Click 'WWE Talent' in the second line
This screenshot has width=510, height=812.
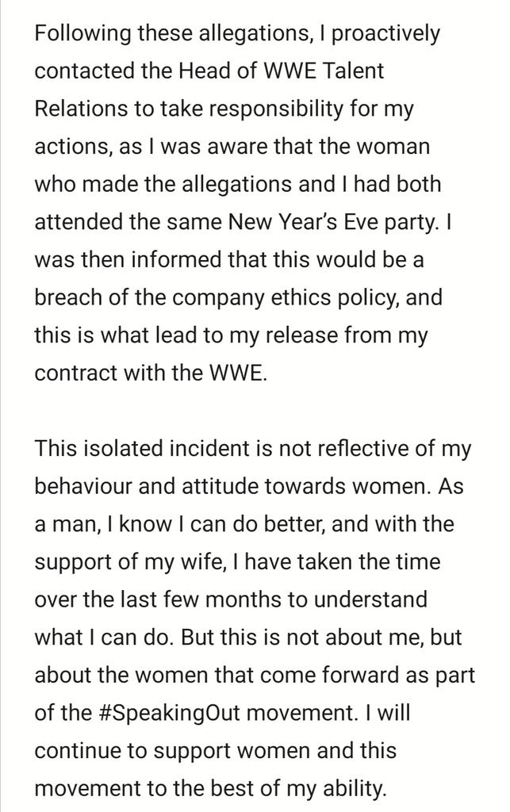324,71
